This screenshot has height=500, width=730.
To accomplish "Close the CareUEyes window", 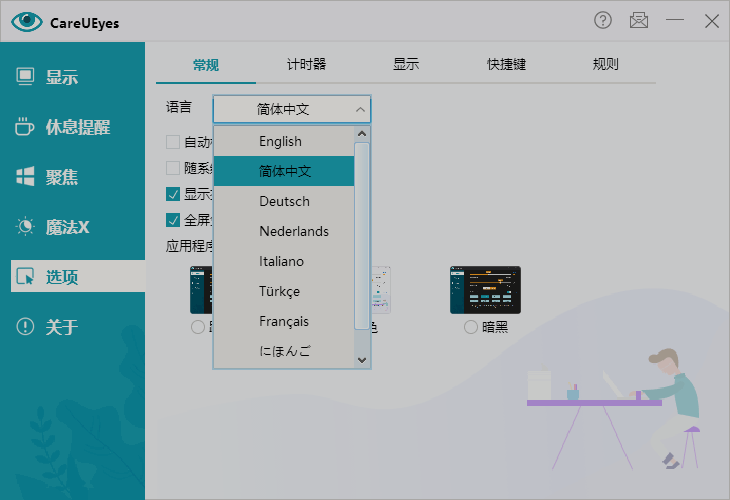I will coord(711,21).
